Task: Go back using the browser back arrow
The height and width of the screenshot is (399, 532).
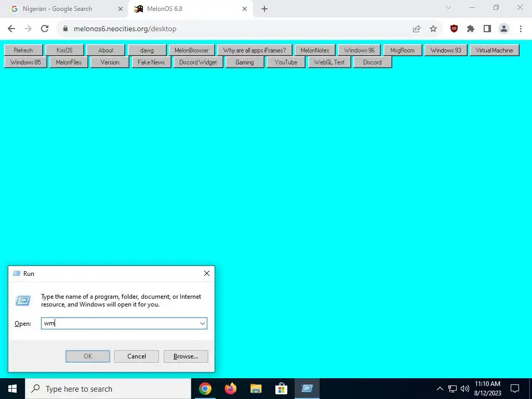Action: (11, 29)
